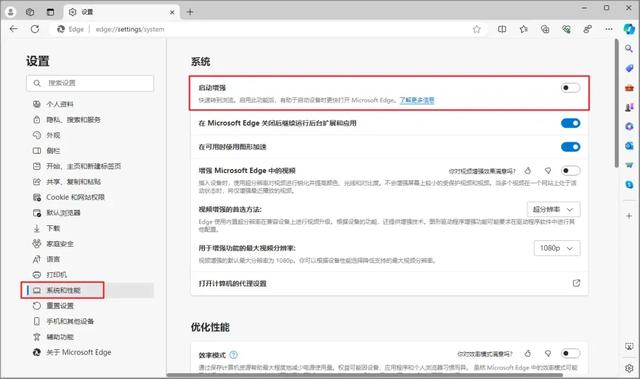The image size is (640, 379).
Task: Go back to previous page
Action: coord(13,29)
